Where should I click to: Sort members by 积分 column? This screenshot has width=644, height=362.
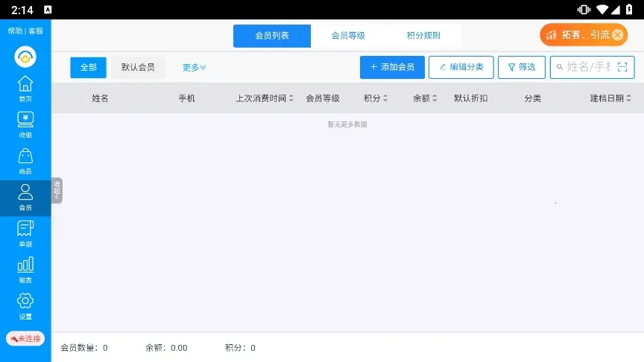(376, 98)
